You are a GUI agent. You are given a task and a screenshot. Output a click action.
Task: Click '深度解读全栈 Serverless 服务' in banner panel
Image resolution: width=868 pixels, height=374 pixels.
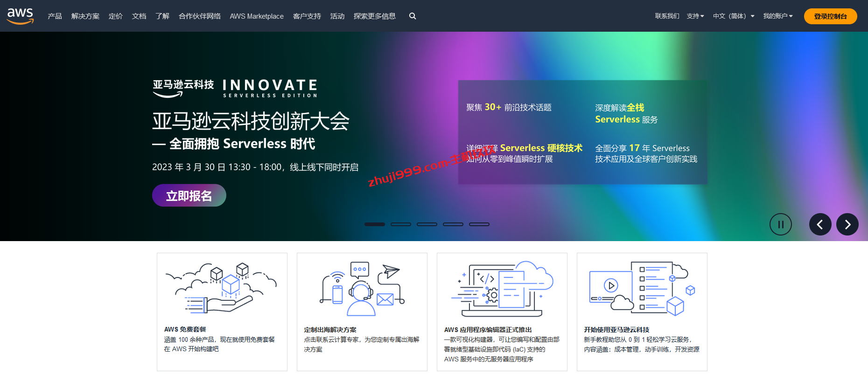click(x=626, y=113)
